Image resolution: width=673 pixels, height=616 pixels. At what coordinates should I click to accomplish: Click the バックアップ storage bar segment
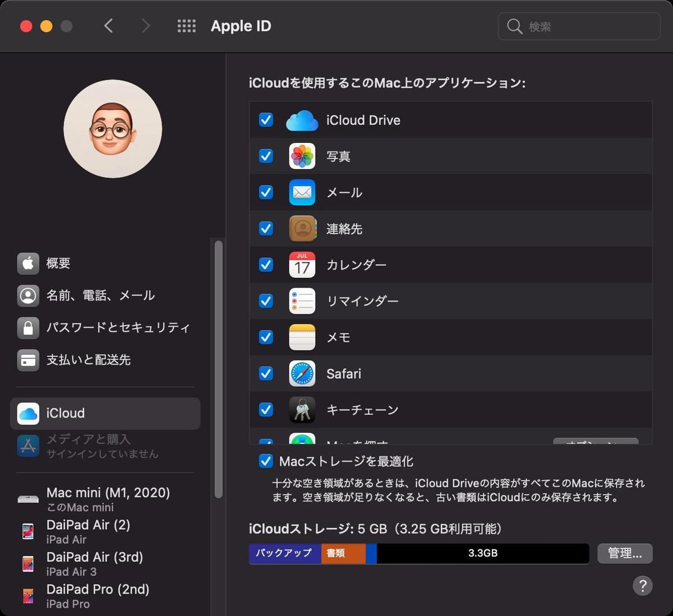285,553
